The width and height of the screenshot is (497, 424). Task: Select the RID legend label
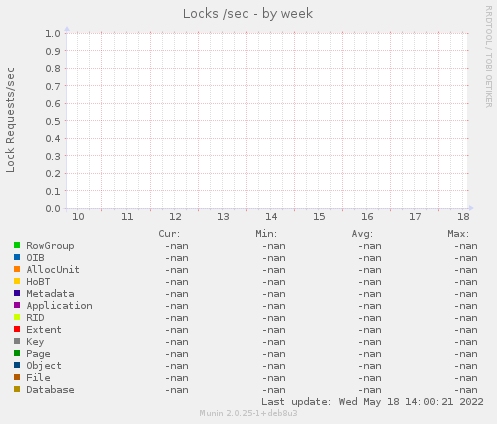pos(35,318)
